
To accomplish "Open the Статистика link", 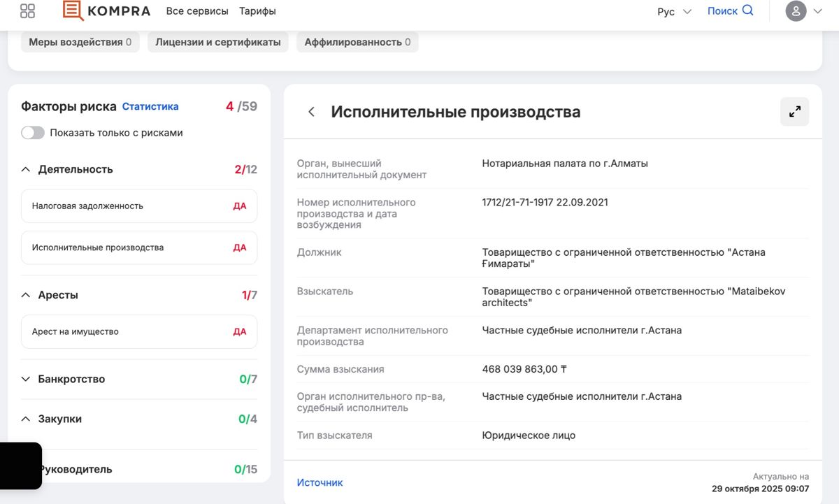I will [150, 106].
